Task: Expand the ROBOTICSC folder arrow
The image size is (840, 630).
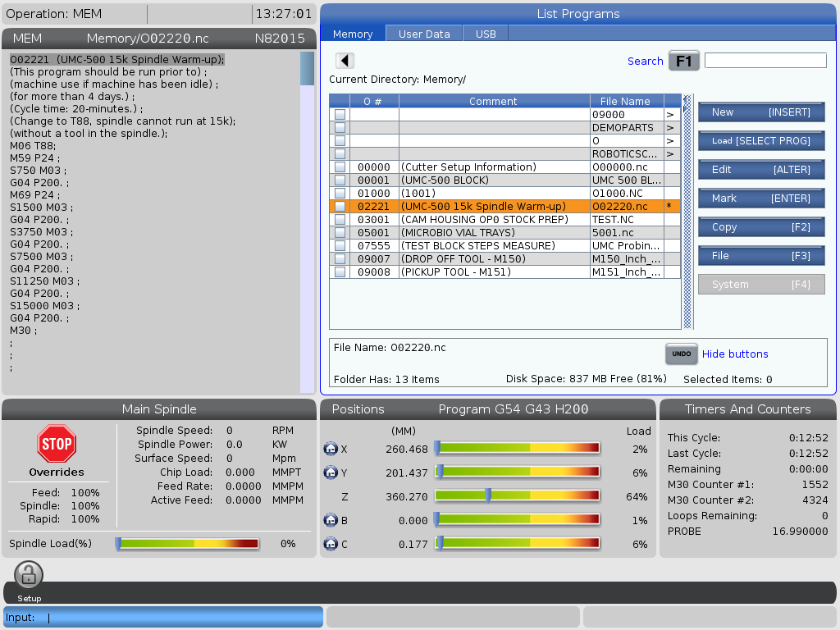Action: (669, 153)
